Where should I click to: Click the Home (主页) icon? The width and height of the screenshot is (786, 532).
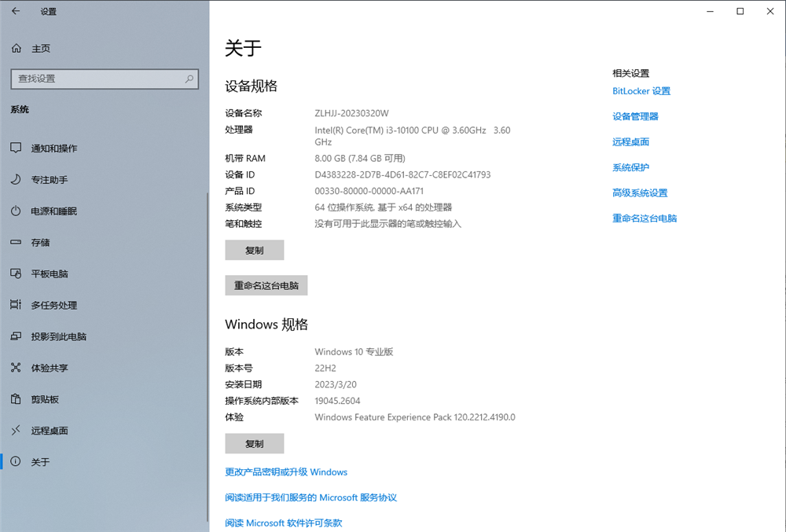pos(17,49)
